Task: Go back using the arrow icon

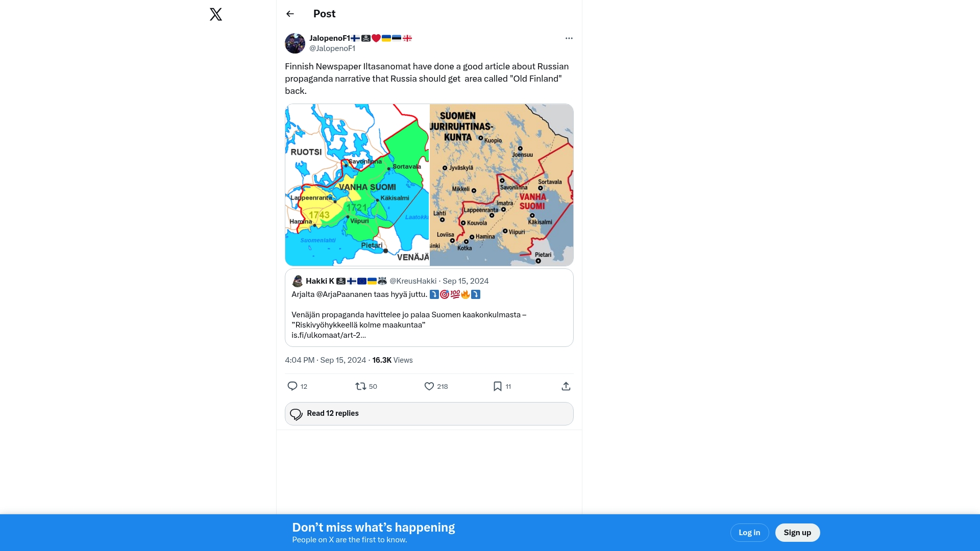Action: pyautogui.click(x=290, y=14)
